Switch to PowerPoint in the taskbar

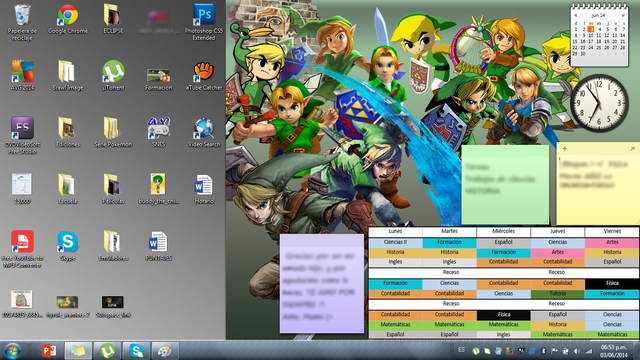point(49,351)
